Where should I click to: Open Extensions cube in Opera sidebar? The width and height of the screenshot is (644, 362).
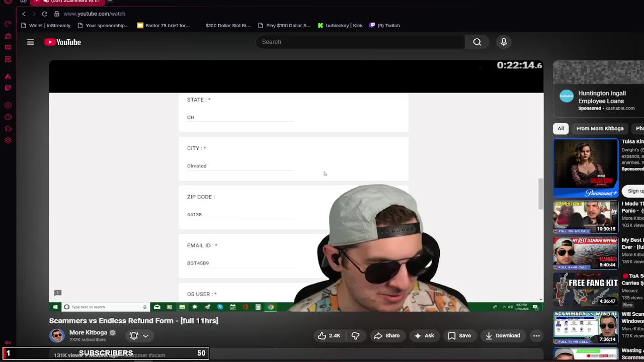point(8,129)
